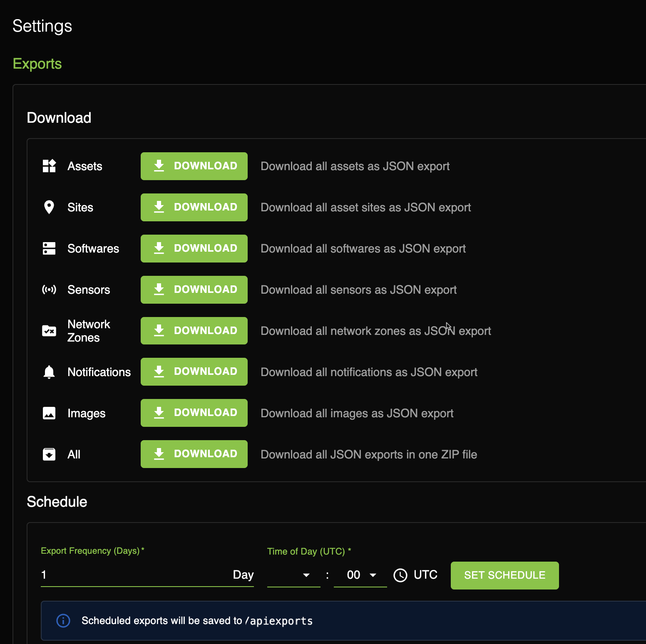Click the Set Schedule button
The height and width of the screenshot is (644, 646).
[504, 575]
